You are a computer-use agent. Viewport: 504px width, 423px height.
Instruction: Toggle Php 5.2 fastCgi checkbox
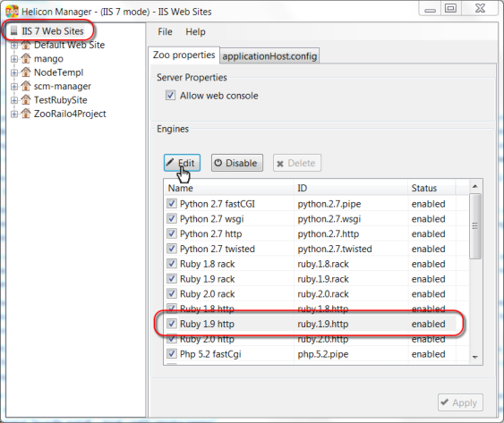(x=172, y=354)
